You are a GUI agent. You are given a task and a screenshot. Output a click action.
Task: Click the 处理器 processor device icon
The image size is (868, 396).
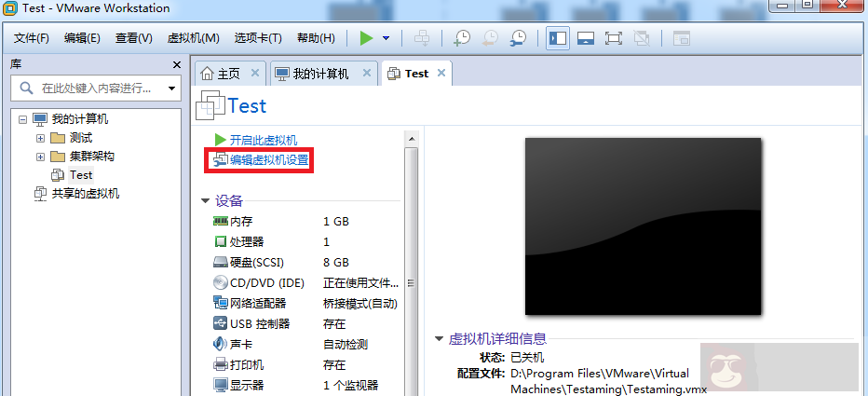pyautogui.click(x=221, y=241)
